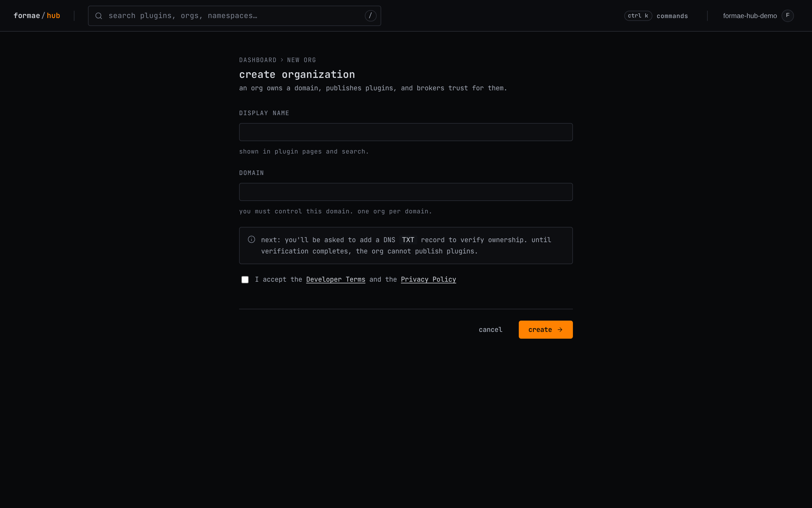Click the DOMAIN label
This screenshot has width=812, height=508.
point(251,173)
